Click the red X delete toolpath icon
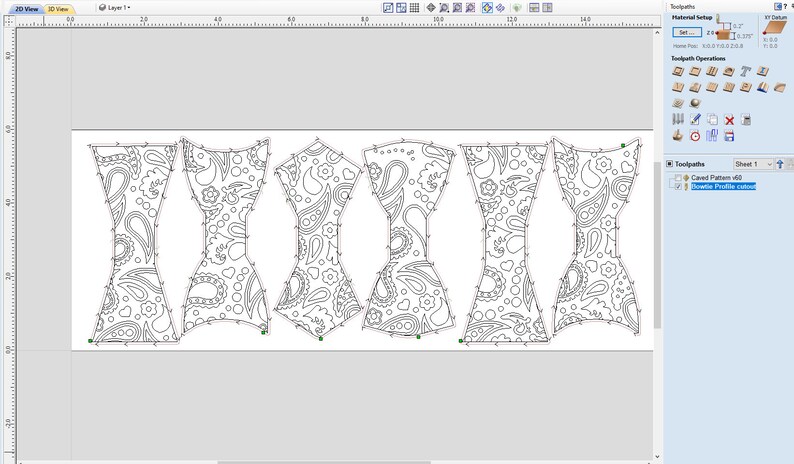 (x=729, y=120)
